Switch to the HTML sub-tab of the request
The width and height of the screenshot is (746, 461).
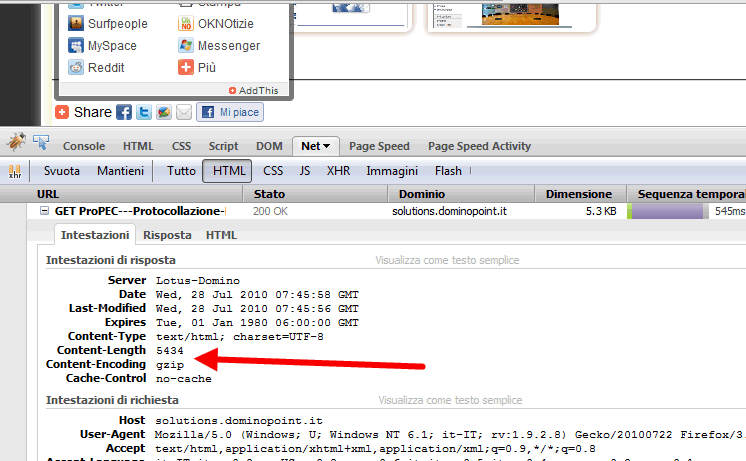pyautogui.click(x=221, y=235)
